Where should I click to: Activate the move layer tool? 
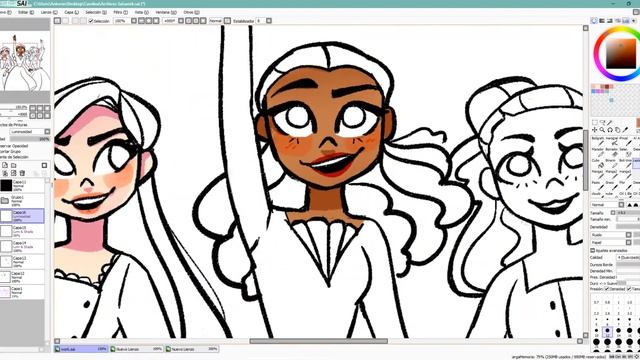click(x=595, y=130)
